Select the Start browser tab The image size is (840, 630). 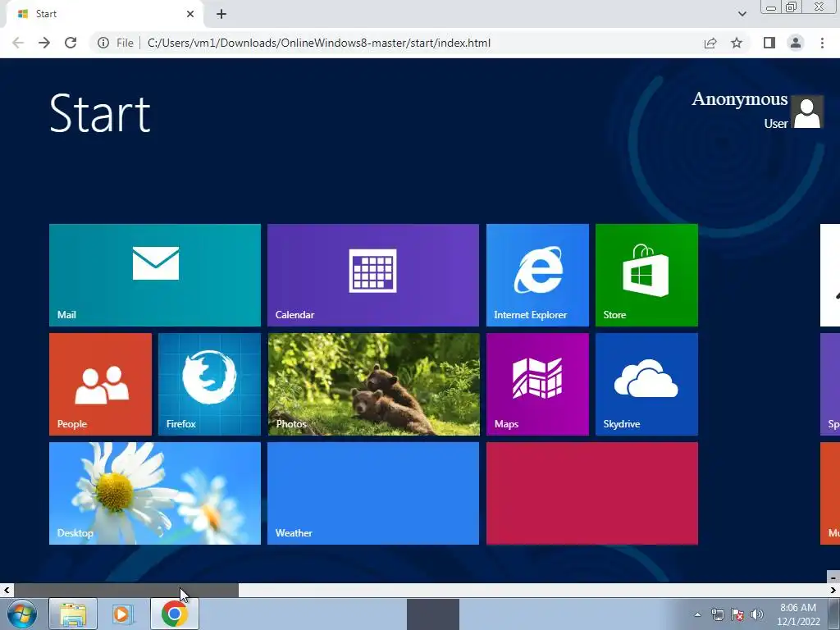[x=104, y=14]
